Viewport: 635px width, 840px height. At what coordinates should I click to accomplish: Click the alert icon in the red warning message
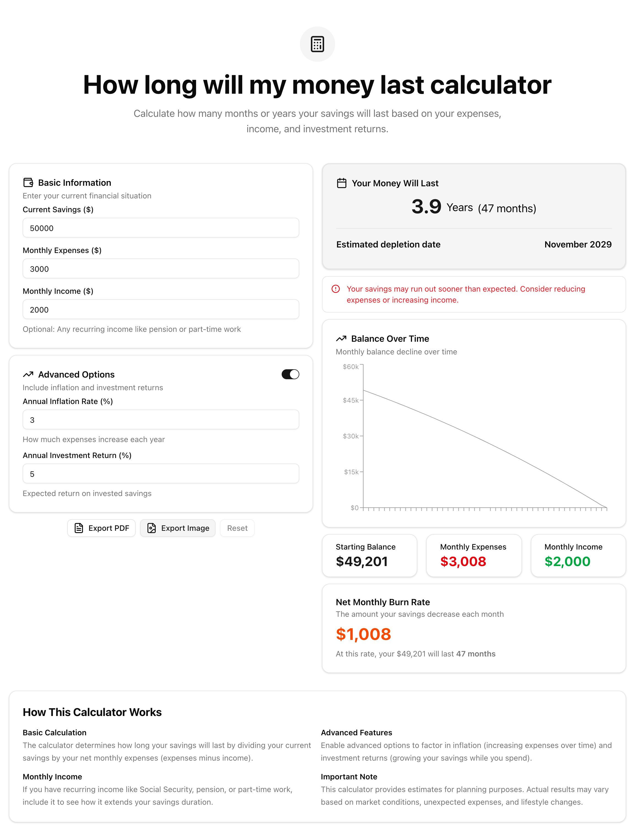click(336, 289)
